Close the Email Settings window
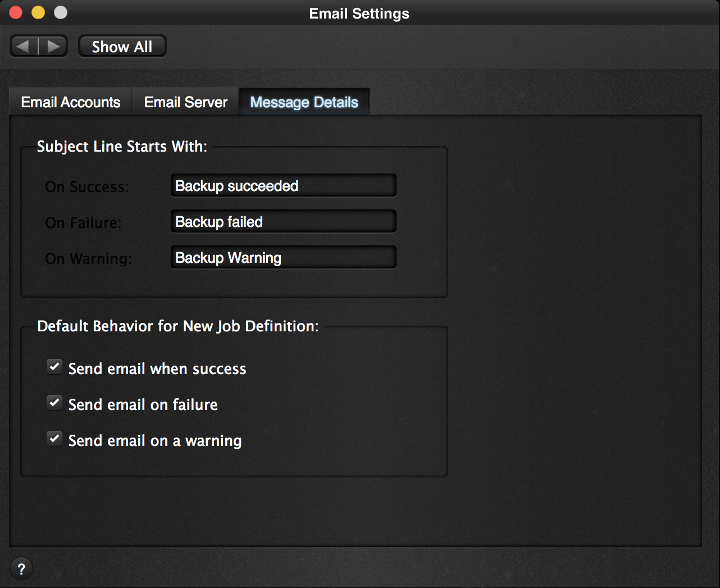720x588 pixels. pos(16,12)
